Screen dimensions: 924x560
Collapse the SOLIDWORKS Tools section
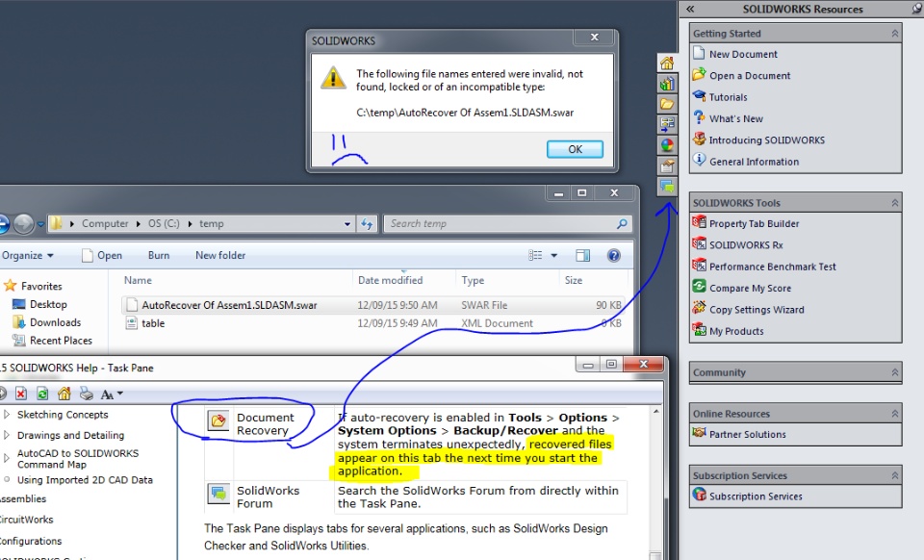pyautogui.click(x=894, y=203)
